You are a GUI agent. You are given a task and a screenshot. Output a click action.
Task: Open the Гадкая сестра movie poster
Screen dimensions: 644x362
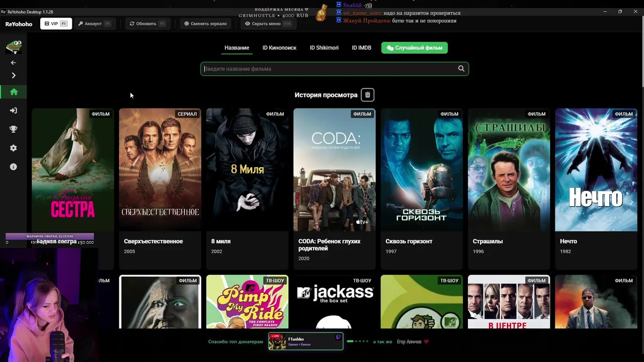pos(73,170)
